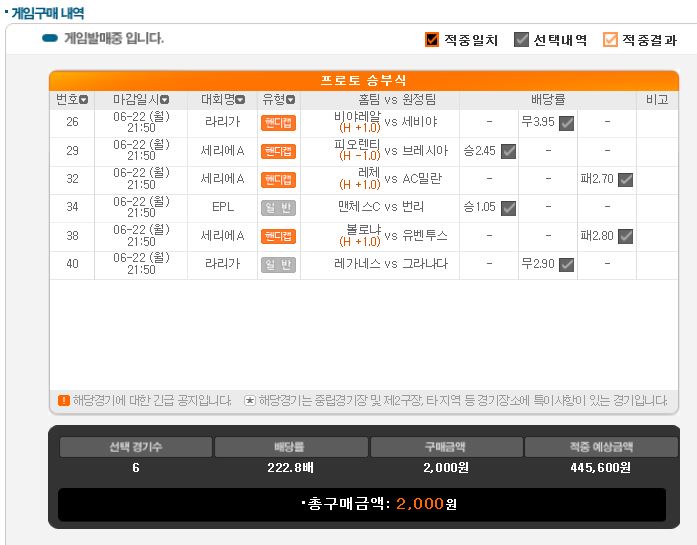This screenshot has height=545, width=697.
Task: Click the 핸디캡 badge in row 29
Action: [278, 151]
